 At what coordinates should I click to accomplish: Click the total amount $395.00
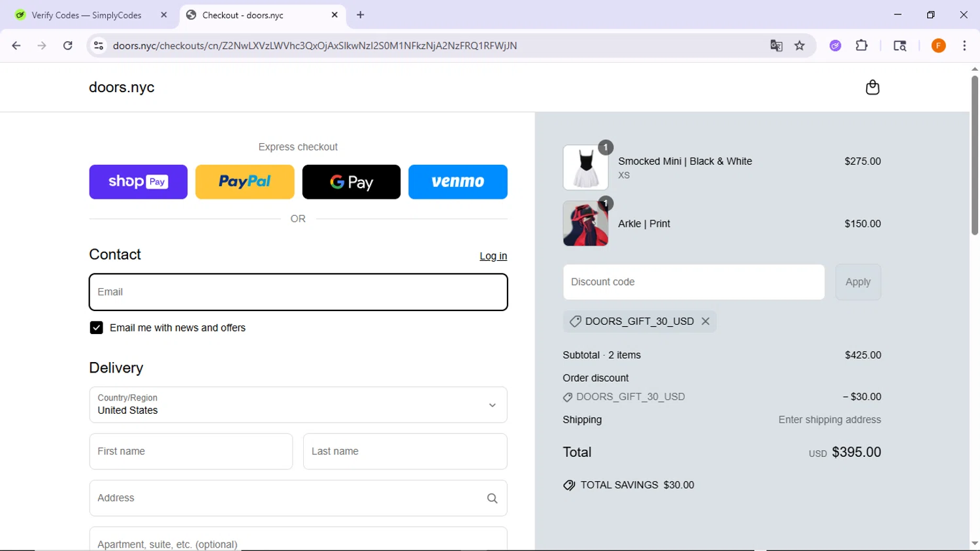pos(857,452)
